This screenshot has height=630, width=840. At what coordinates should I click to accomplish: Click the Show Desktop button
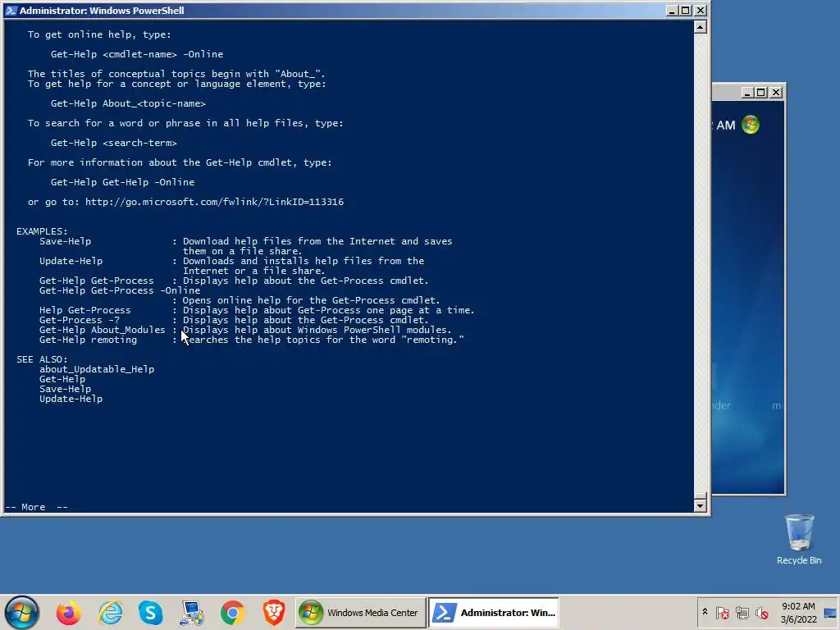coord(831,612)
